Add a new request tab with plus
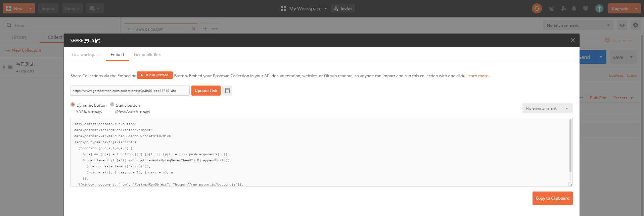This screenshot has height=216, width=644. click(205, 29)
